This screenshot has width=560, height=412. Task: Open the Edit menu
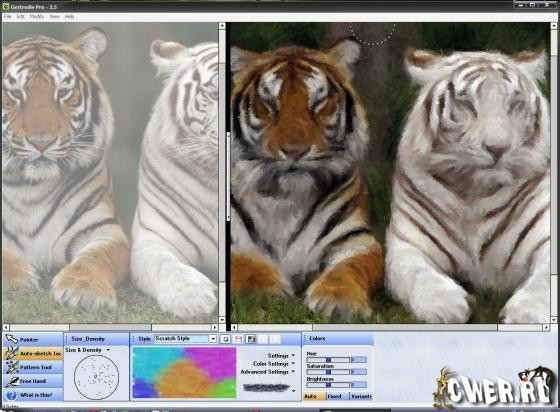[21, 17]
